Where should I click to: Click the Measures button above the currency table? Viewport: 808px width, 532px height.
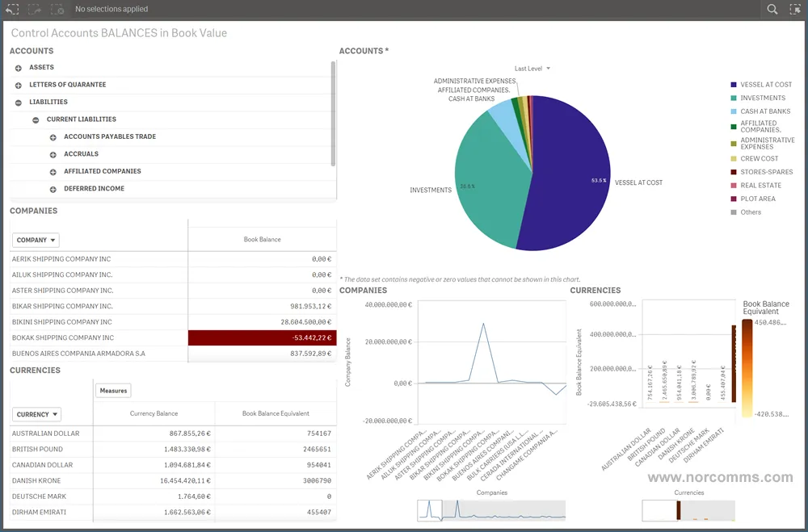(x=113, y=390)
